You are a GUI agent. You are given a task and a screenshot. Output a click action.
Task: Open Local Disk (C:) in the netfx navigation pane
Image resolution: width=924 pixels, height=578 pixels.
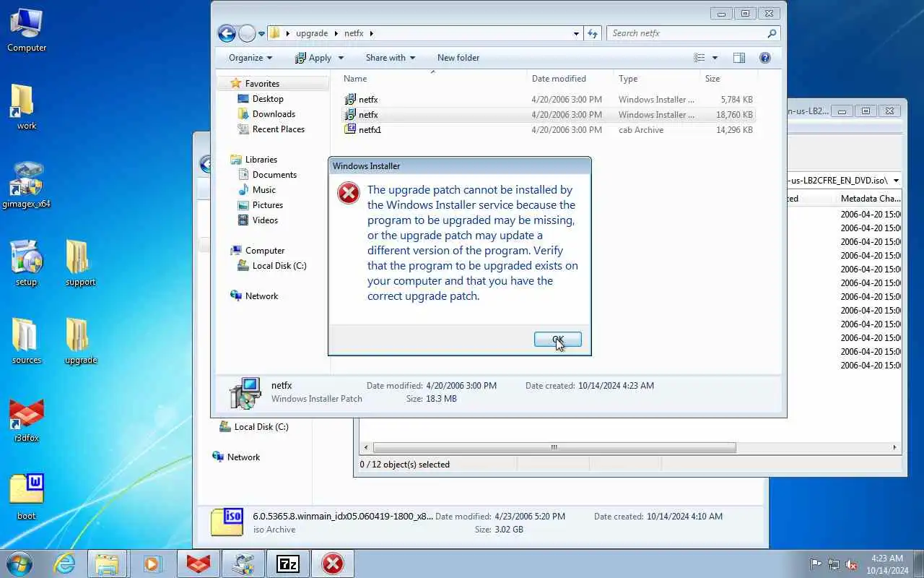pos(279,266)
